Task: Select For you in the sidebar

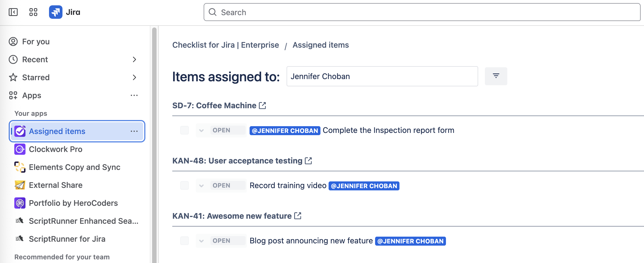Action: tap(36, 41)
